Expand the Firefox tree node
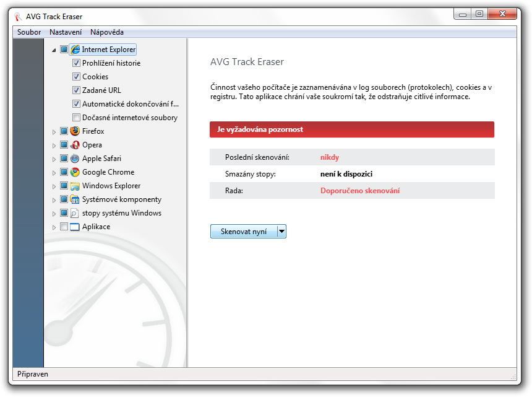The image size is (532, 397). [x=54, y=132]
